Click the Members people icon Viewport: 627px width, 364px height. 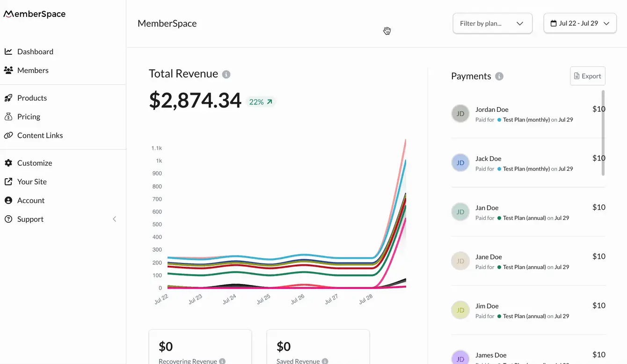click(x=8, y=70)
